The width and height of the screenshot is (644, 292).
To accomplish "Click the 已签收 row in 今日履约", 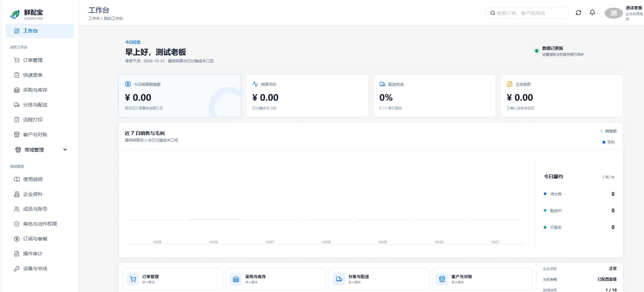I will coord(579,227).
